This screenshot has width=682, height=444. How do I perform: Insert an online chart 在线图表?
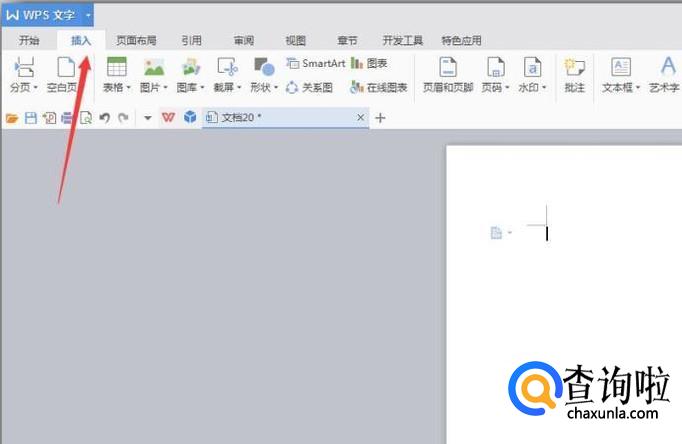378,87
